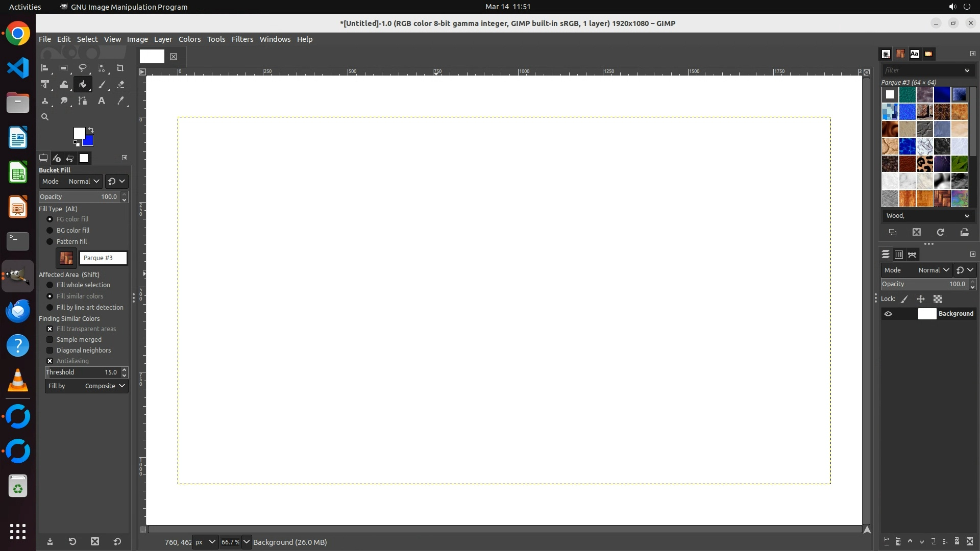Select the leopard pattern thumbnail
The image size is (980, 551).
coord(924,164)
